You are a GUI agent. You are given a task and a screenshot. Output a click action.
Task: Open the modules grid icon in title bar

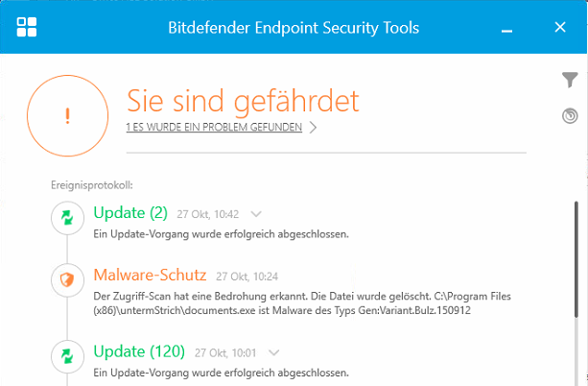[x=28, y=27]
